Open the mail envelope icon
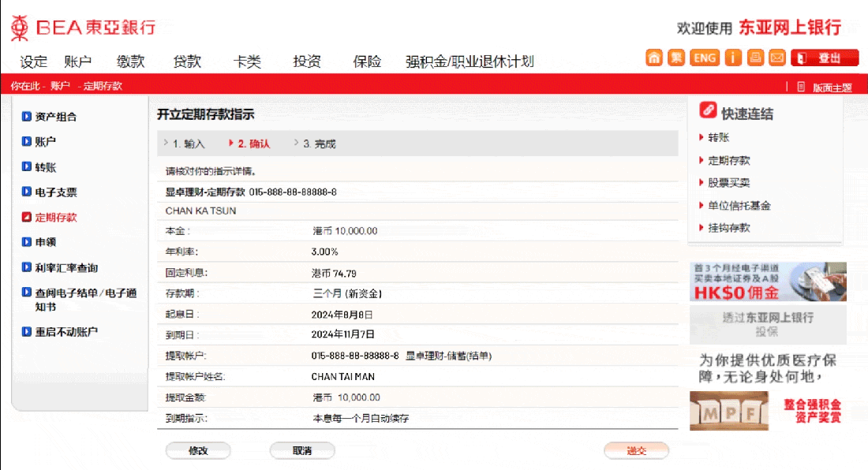The height and width of the screenshot is (470, 868). tap(777, 58)
